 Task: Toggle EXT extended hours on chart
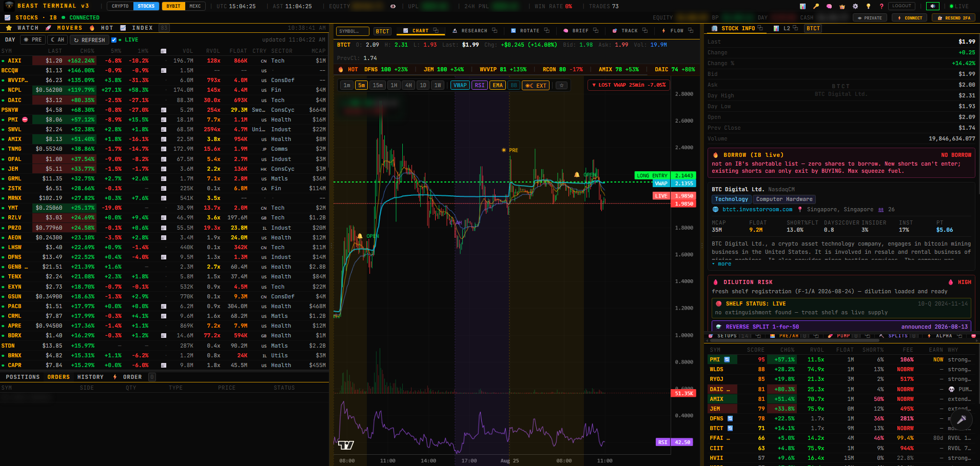[536, 85]
